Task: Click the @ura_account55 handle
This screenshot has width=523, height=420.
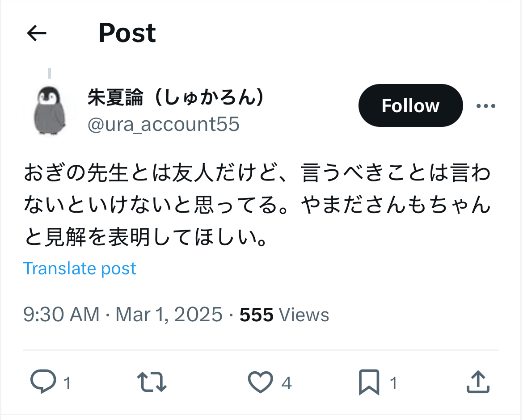Action: 164,124
